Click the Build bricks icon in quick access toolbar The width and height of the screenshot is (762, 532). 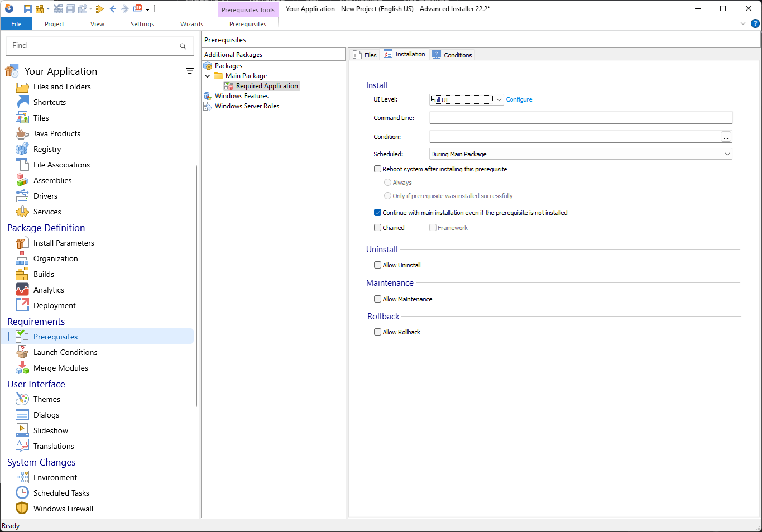(40, 9)
